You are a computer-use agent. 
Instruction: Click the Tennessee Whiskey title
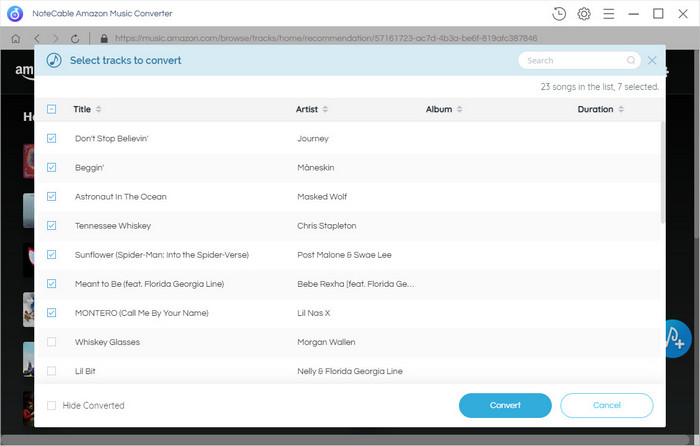pyautogui.click(x=113, y=225)
